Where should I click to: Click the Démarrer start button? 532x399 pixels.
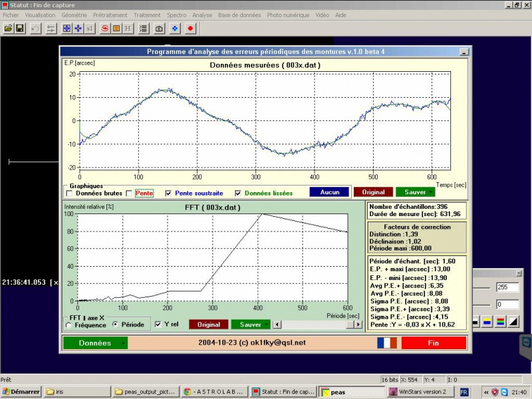tap(21, 392)
